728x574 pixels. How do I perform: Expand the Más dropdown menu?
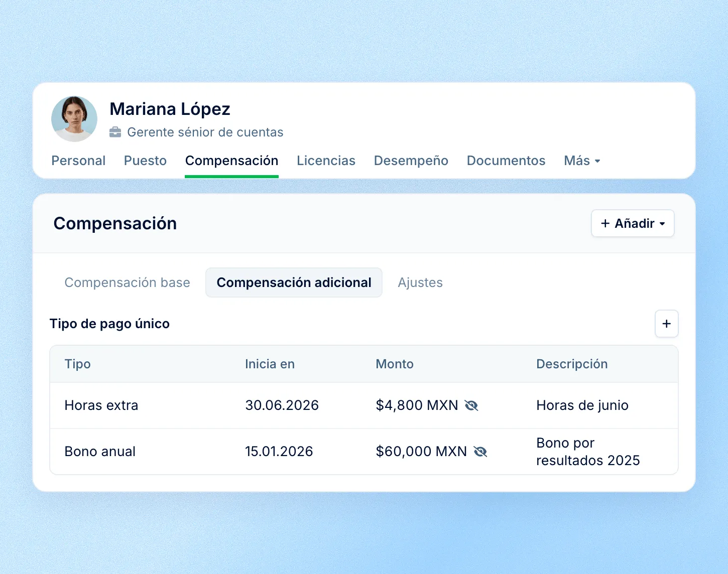582,161
